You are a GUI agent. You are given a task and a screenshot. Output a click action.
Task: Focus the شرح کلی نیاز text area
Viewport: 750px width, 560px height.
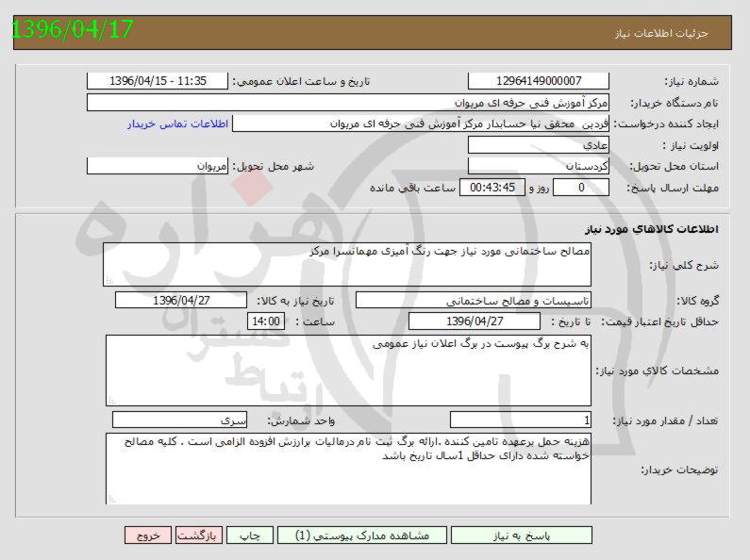(x=348, y=264)
